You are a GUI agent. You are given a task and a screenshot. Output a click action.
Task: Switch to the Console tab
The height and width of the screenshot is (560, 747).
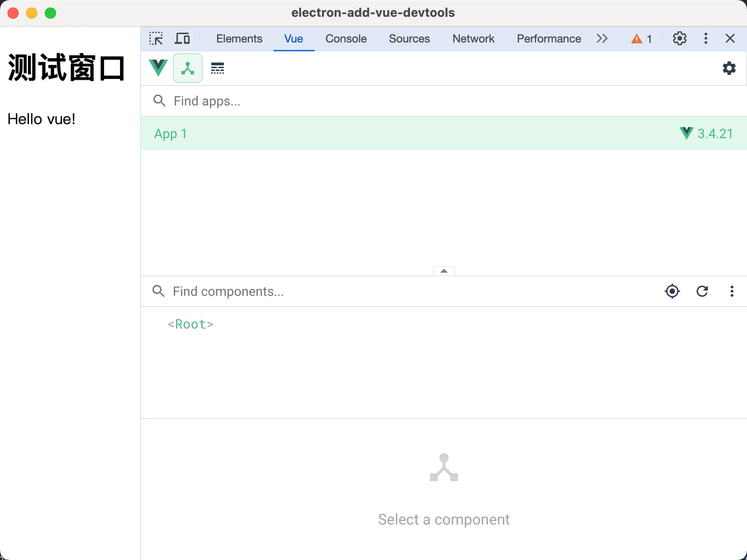346,39
